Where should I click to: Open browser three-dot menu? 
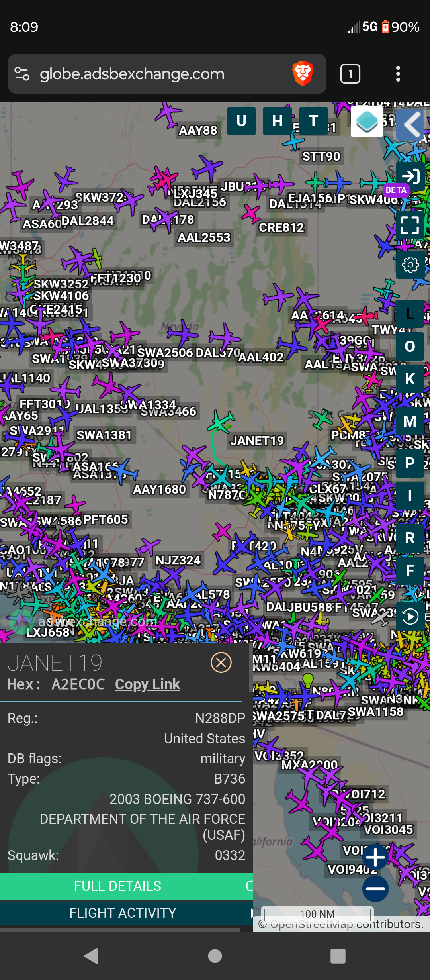tap(398, 74)
